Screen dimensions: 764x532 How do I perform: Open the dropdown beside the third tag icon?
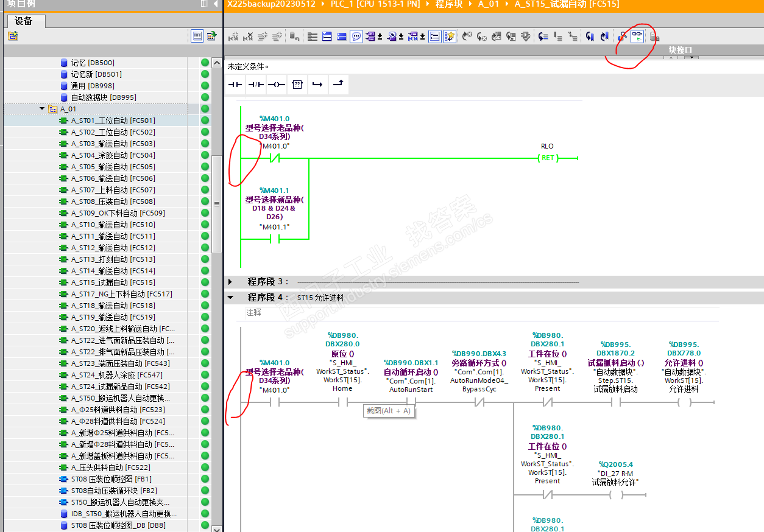tap(423, 37)
